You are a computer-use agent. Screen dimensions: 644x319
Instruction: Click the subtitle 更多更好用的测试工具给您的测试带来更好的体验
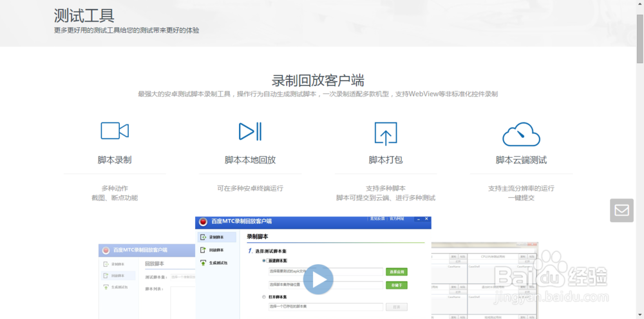point(126,30)
